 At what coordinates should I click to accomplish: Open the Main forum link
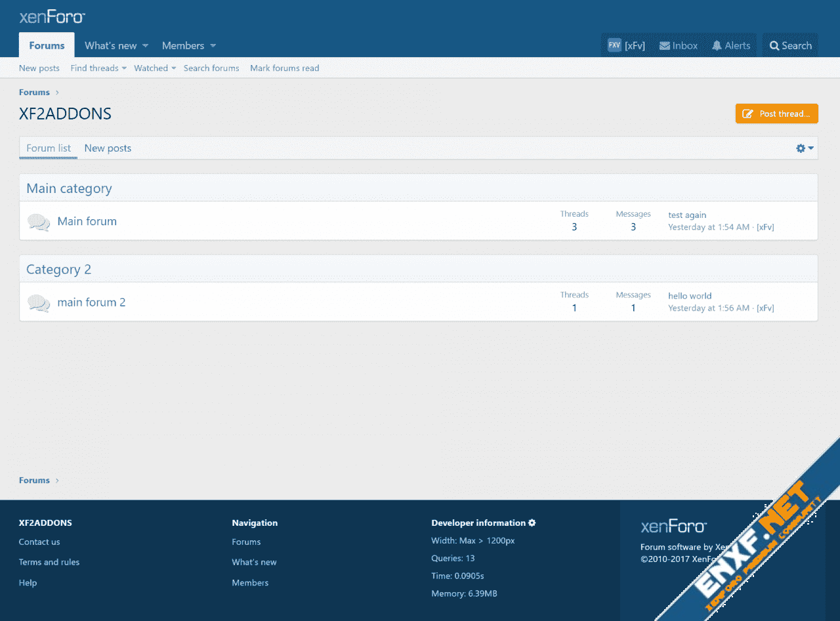tap(87, 221)
